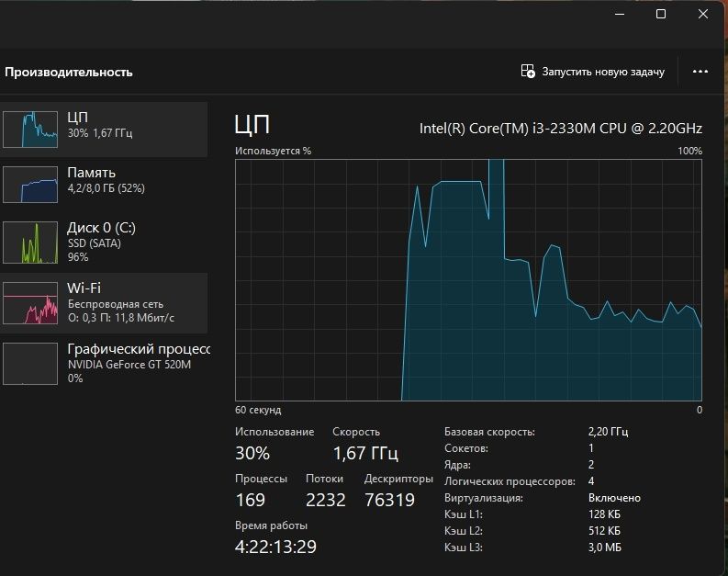This screenshot has height=576, width=728.
Task: Click threads count '2232'
Action: (326, 500)
